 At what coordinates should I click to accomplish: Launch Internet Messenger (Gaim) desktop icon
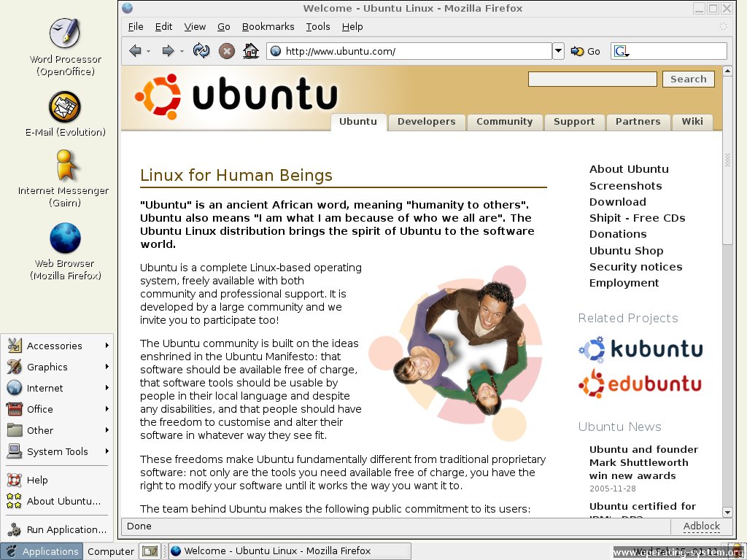pos(63,178)
